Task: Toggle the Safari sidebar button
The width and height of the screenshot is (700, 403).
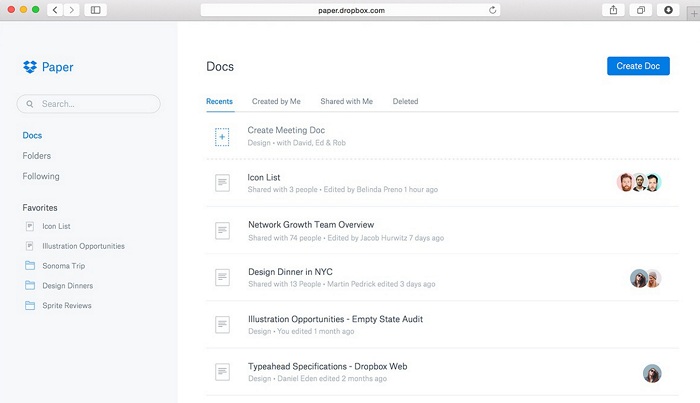Action: [96, 10]
